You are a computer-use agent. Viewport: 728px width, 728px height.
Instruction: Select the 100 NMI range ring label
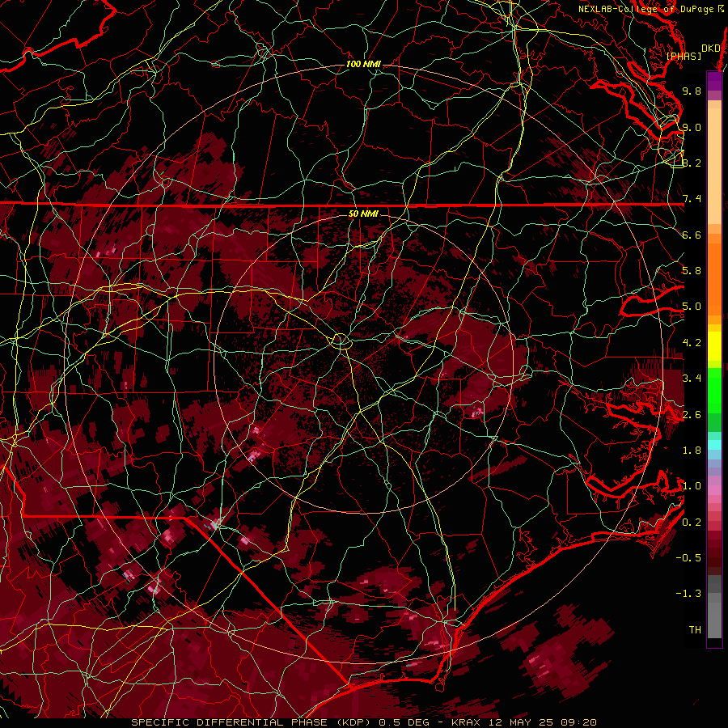click(363, 64)
